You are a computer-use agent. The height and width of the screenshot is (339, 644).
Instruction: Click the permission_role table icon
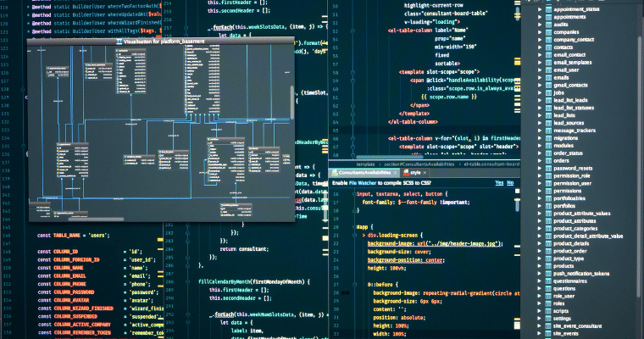(548, 175)
